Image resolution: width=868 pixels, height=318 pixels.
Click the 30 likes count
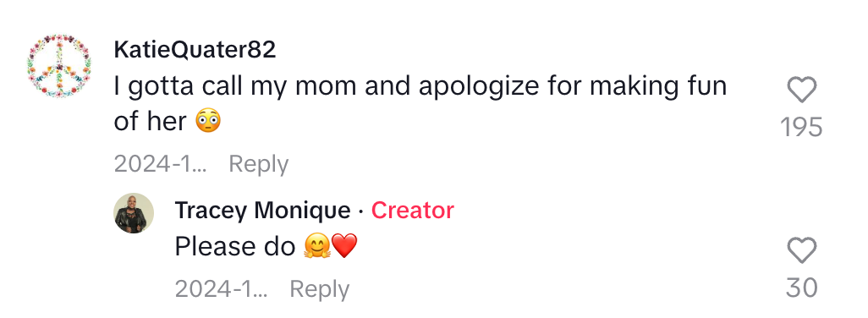[x=801, y=288]
